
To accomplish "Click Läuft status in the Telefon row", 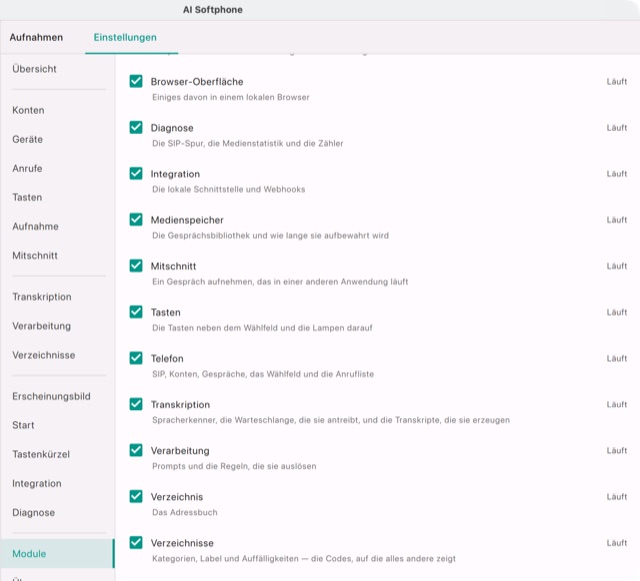I will coord(617,358).
